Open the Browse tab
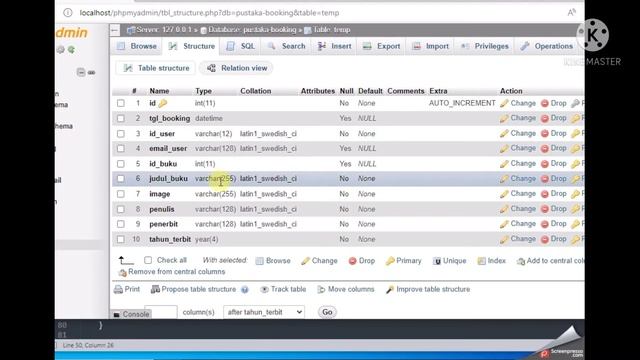Viewport: 640px width, 360px height. click(137, 47)
